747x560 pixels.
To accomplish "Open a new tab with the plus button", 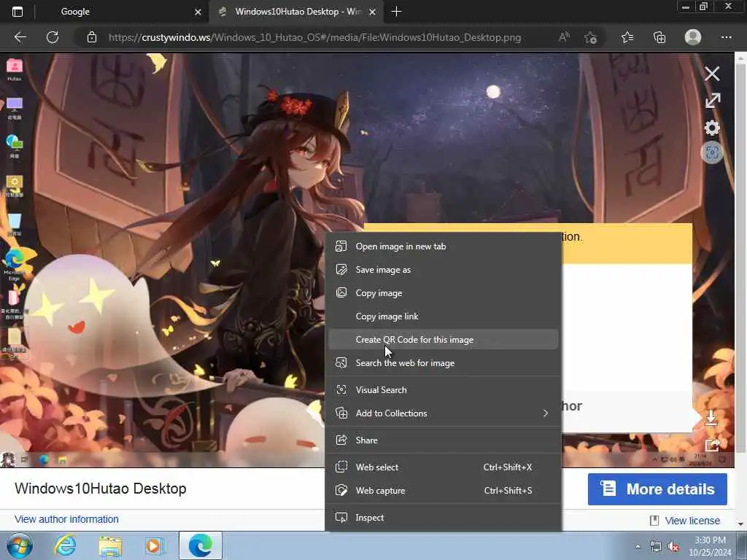I will [396, 12].
